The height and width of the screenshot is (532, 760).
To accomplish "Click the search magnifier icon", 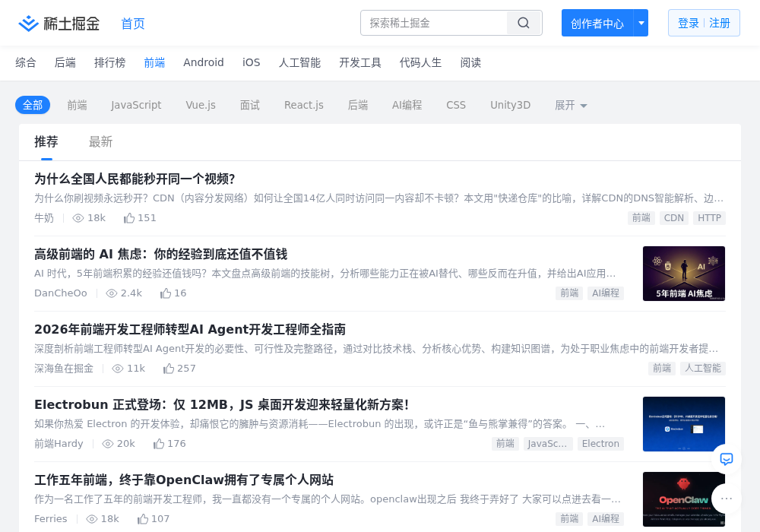I will 524,23.
